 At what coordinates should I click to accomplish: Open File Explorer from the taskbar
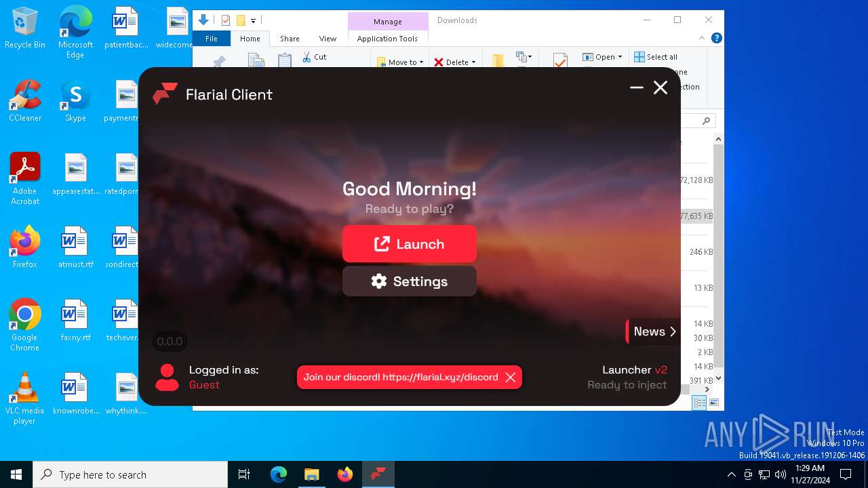coord(311,474)
